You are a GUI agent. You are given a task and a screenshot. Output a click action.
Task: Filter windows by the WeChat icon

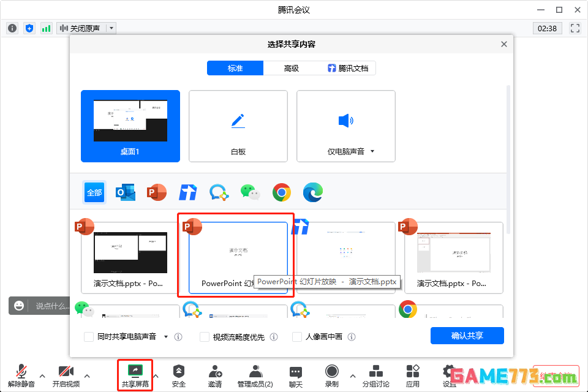[x=250, y=192]
